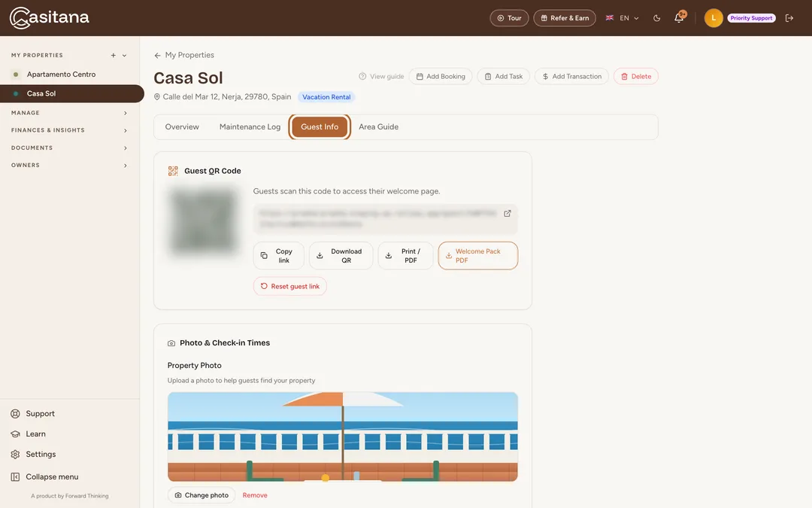Click the property beach photo

[342, 437]
